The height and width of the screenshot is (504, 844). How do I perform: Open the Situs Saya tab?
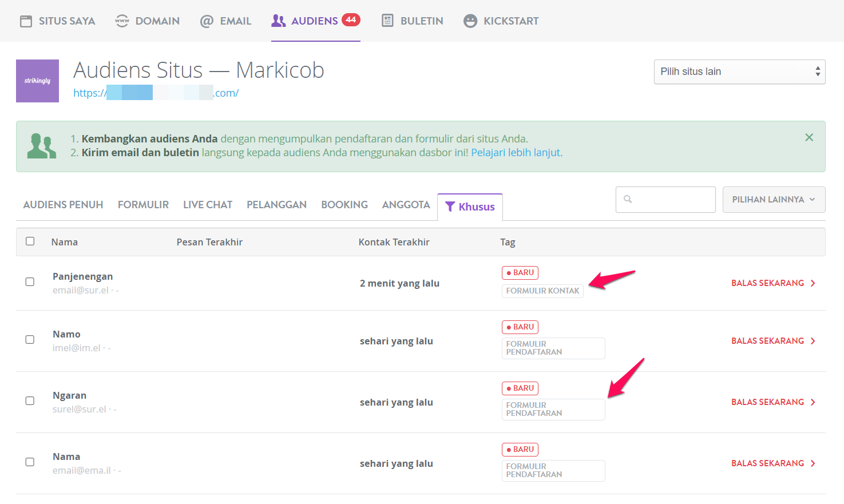[x=57, y=21]
